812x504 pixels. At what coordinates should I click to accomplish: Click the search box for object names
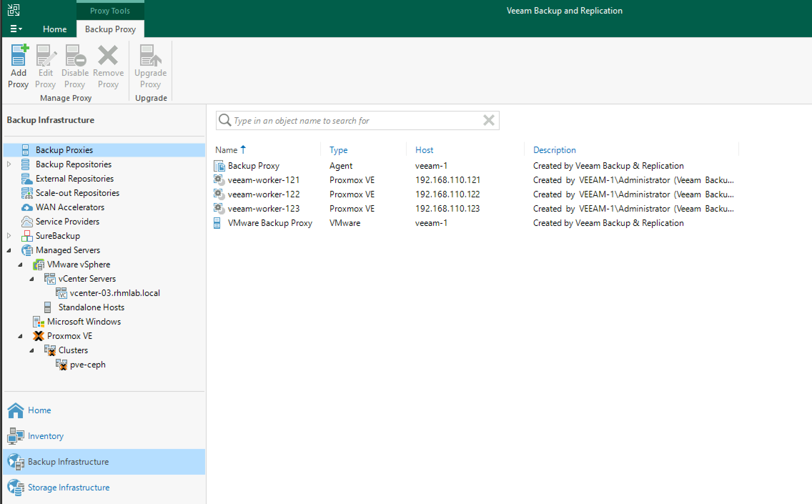click(x=357, y=120)
